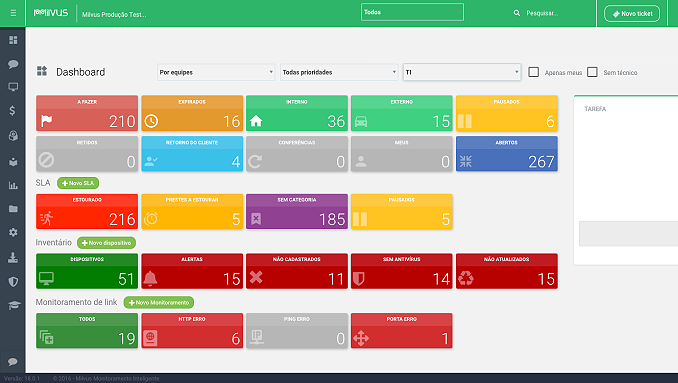The image size is (678, 383).
Task: Open the chat bubble sidebar icon
Action: [13, 64]
